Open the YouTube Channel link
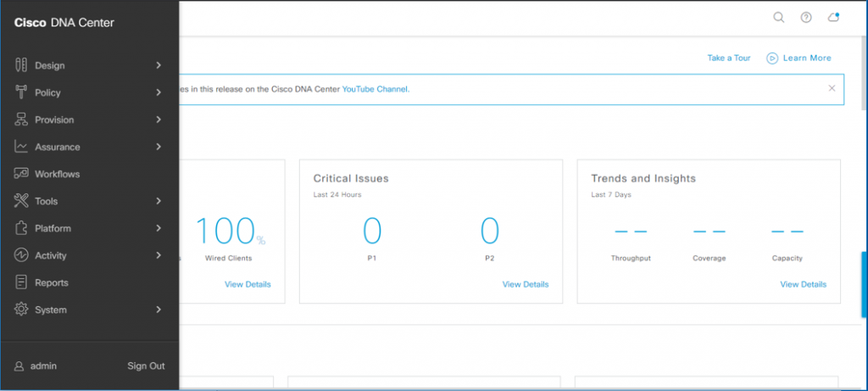Screen dimensions: 868x391 coord(375,88)
